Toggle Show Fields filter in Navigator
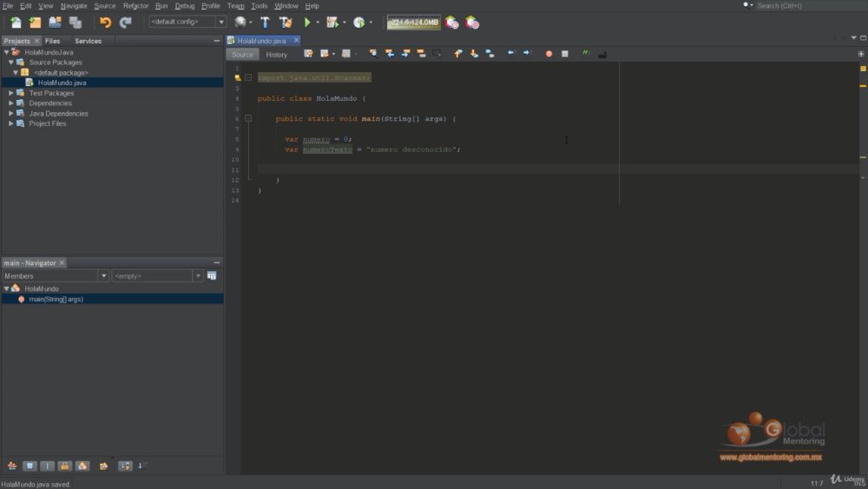Screen dimensions: 868x489 (30, 466)
